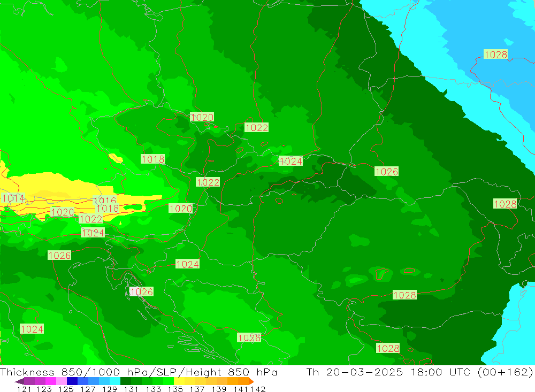
Task: Click the legend value 125
Action: click(x=65, y=389)
